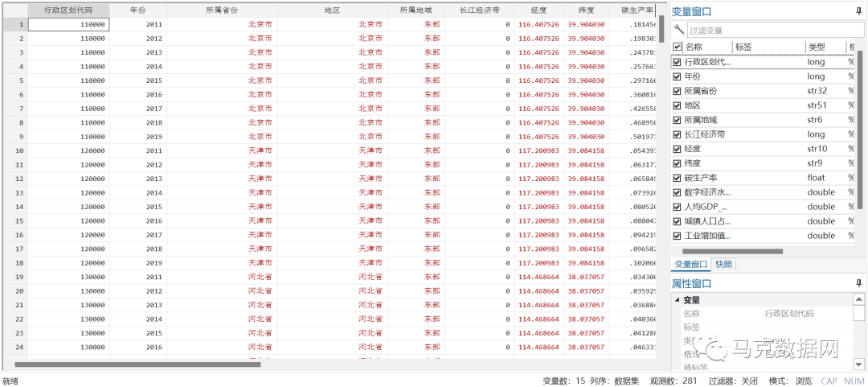Select row number 19 header
Viewport: 868px width, 387px height.
(x=14, y=277)
